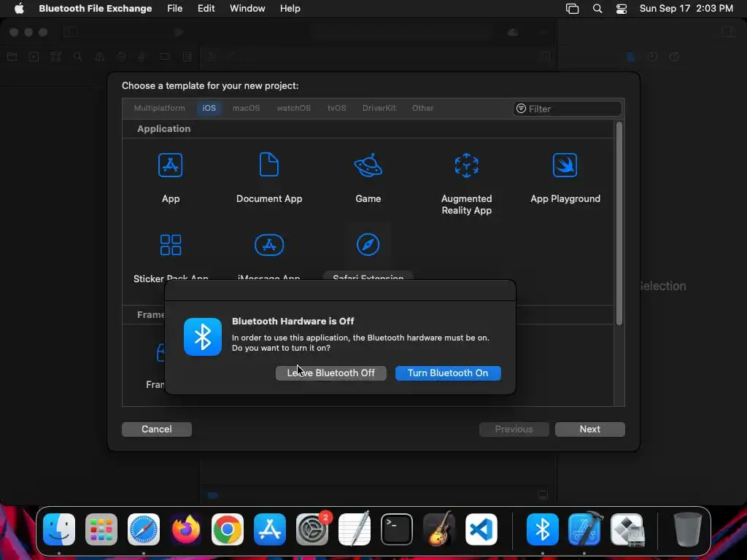Click the date and time in menu bar
Viewport: 747px width, 560px height.
click(x=686, y=9)
